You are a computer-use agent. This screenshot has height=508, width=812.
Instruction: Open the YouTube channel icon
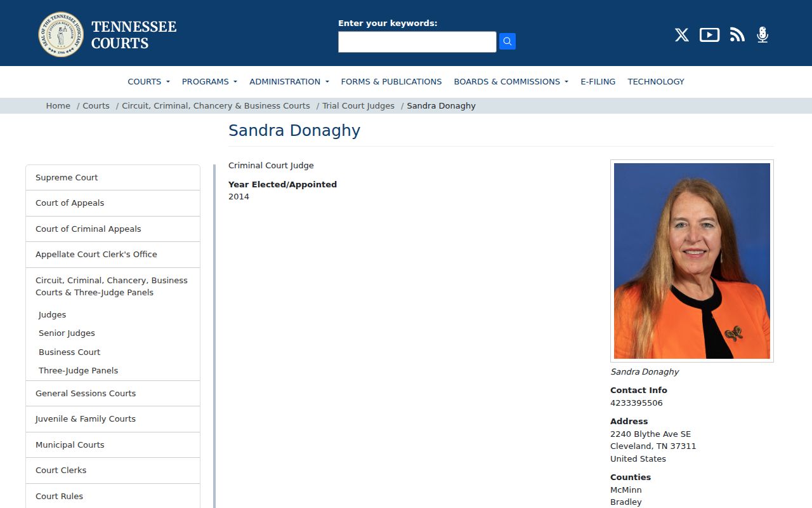pos(709,35)
